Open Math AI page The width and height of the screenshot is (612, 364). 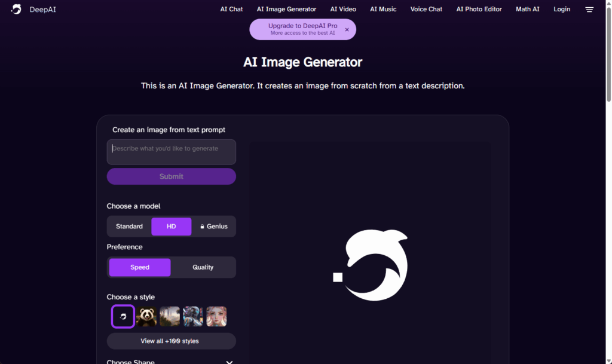[x=528, y=9]
